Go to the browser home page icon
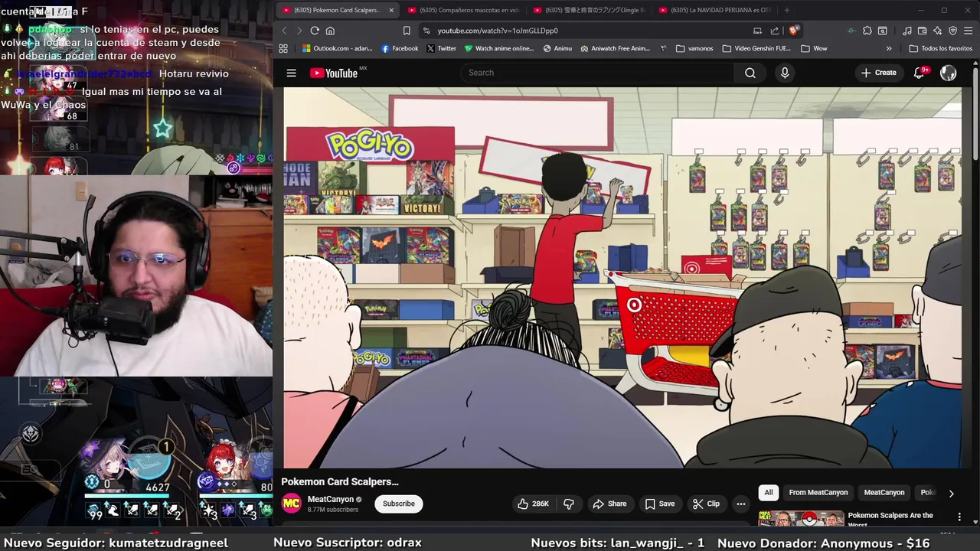Screen dimensions: 980x551 click(x=330, y=31)
